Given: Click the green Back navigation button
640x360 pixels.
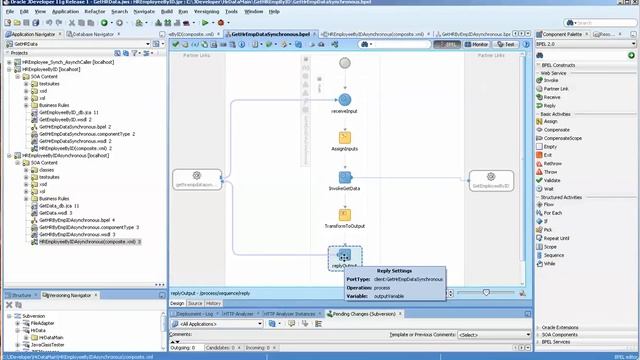Looking at the screenshot, I should tap(104, 23).
